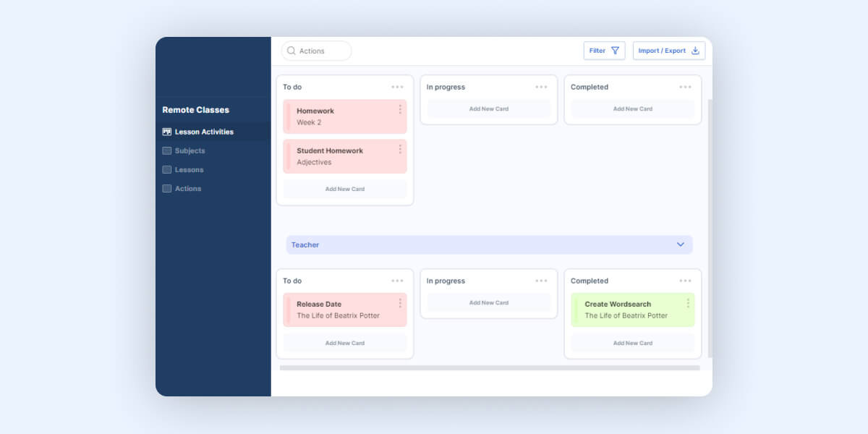Open top Completed column ellipsis menu
The width and height of the screenshot is (868, 434).
pos(685,87)
